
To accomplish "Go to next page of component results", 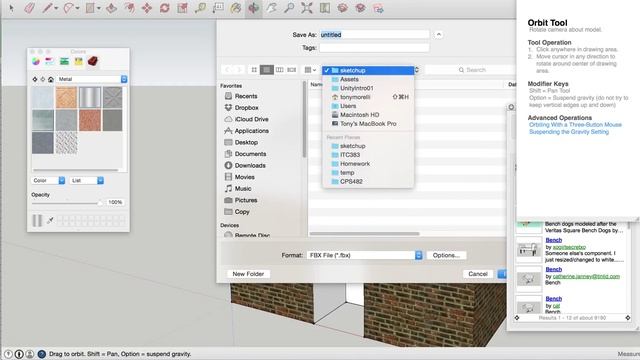I will click(628, 318).
